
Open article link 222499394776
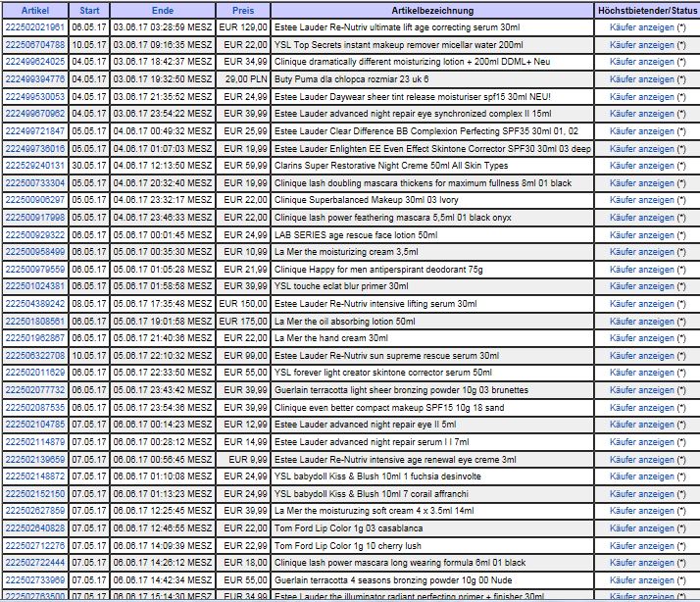pos(35,79)
